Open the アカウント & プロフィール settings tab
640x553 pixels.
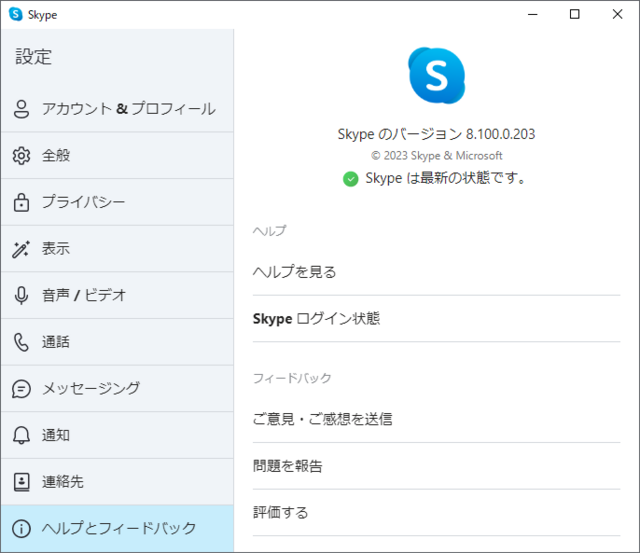117,109
